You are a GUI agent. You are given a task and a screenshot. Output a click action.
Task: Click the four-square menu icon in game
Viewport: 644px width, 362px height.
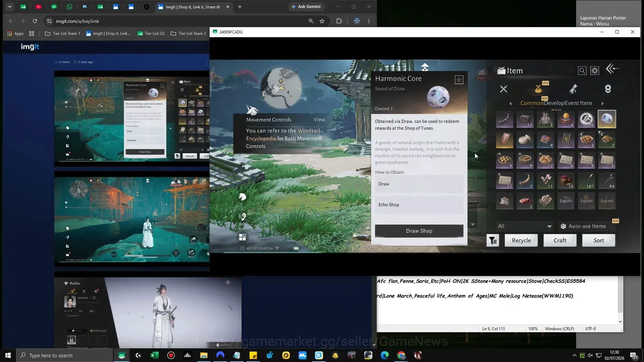242,237
